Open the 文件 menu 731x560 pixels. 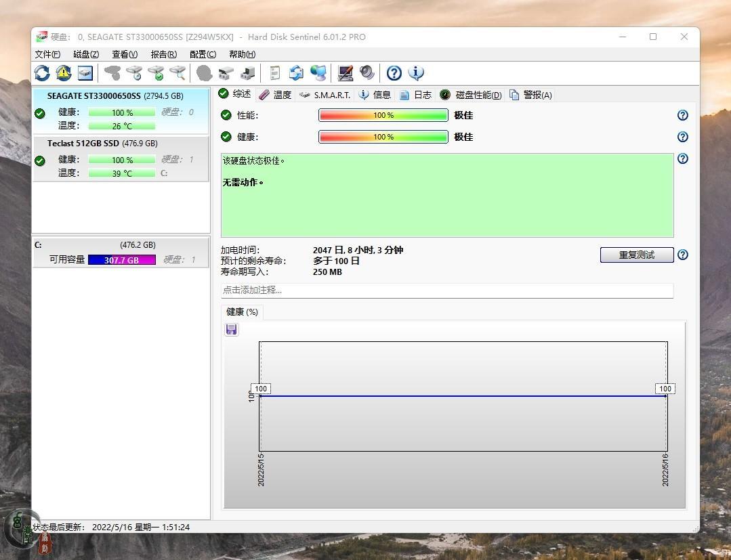(47, 54)
